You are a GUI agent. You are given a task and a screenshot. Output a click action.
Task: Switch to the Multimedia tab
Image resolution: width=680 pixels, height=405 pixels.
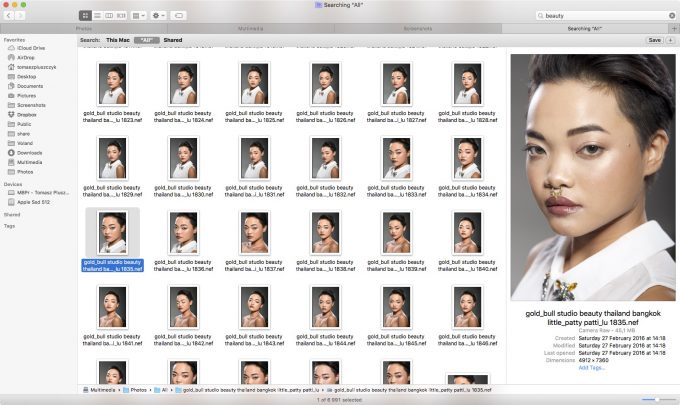(x=251, y=29)
